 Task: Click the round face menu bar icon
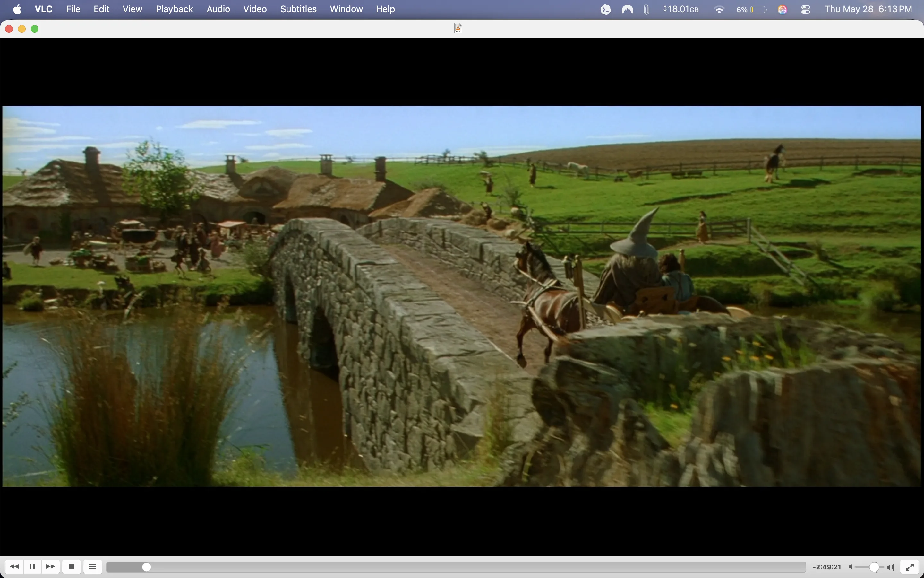click(x=605, y=10)
